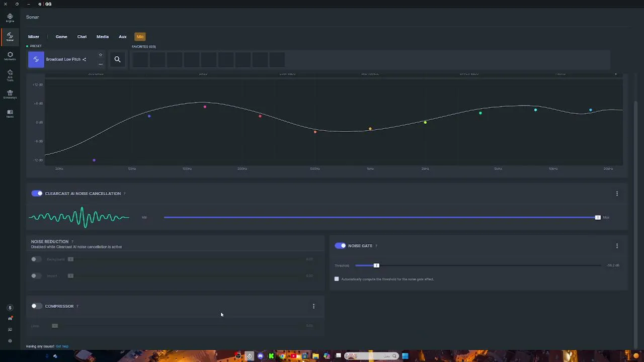Show the Noise Gate help tooltip
Viewport: 644px width, 362px height.
pyautogui.click(x=376, y=246)
